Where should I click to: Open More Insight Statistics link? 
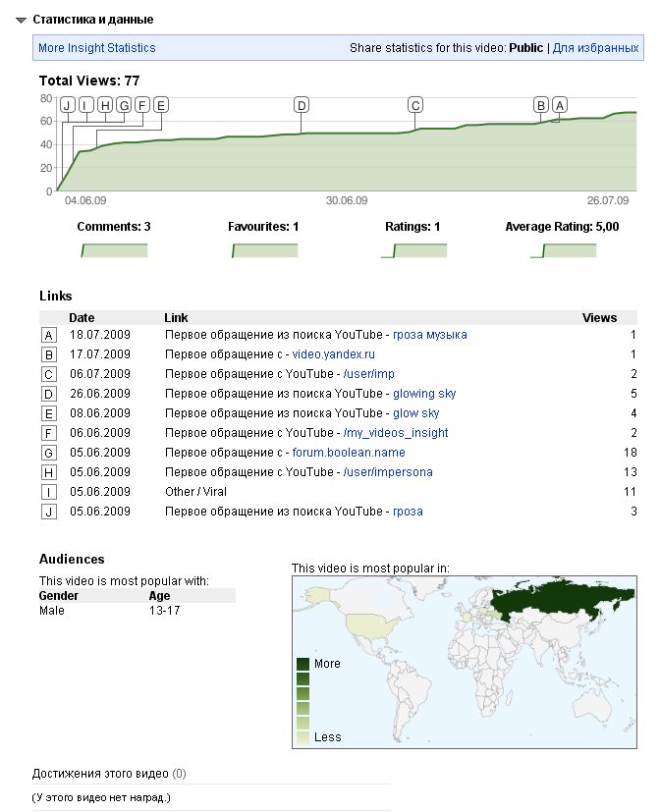[96, 48]
